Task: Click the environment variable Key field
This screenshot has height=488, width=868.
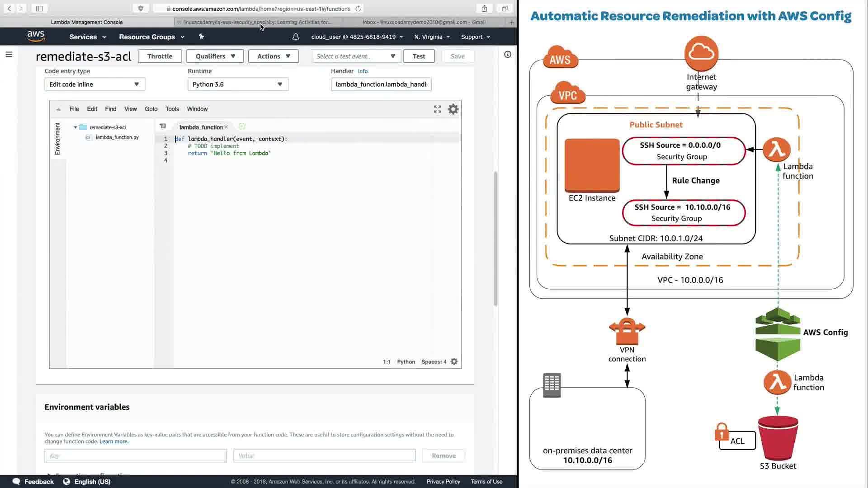Action: (135, 455)
